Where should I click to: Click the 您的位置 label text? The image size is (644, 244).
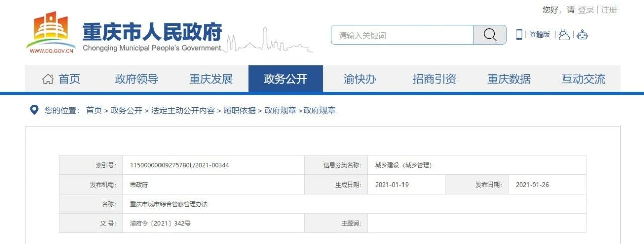click(62, 110)
